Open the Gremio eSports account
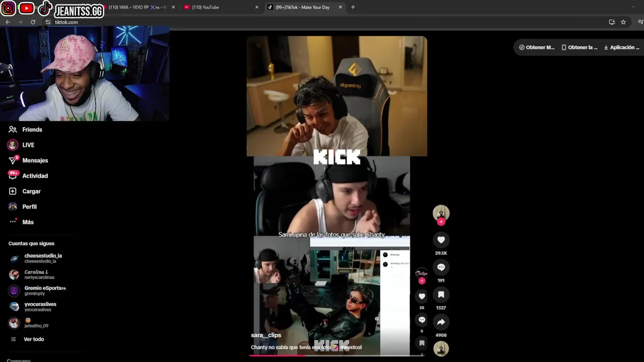This screenshot has height=362, width=644. coord(38,291)
